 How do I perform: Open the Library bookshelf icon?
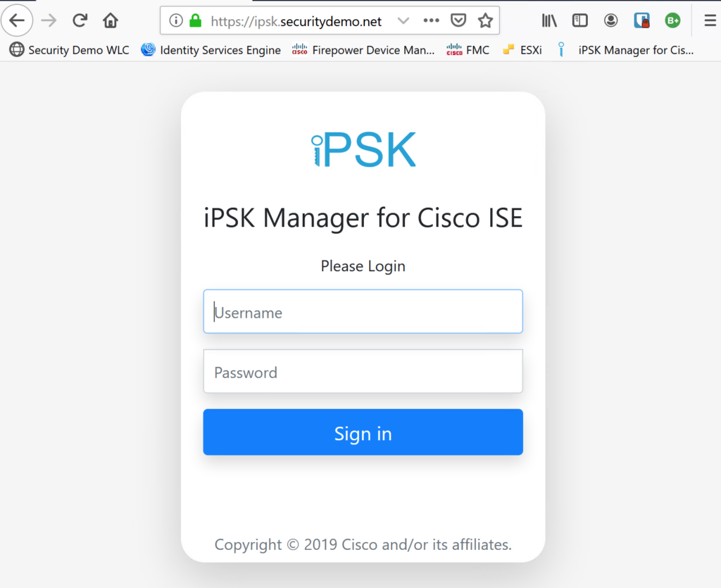pos(549,20)
